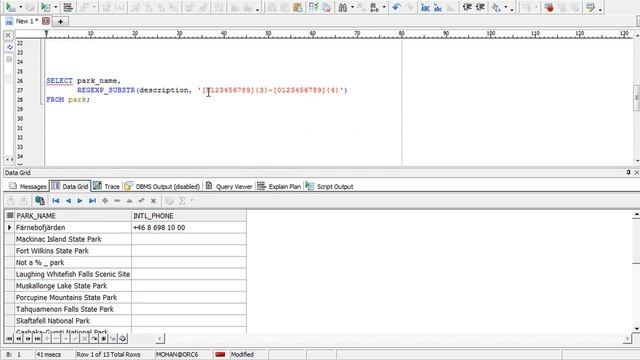The width and height of the screenshot is (640, 360).
Task: Click the delete record minus icon
Action: (117, 200)
